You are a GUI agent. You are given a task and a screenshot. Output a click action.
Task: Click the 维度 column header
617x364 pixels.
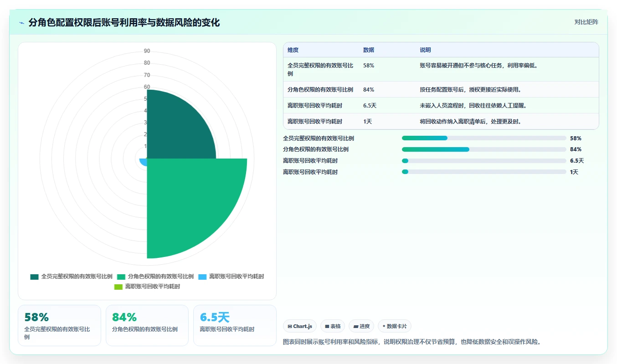pos(293,50)
